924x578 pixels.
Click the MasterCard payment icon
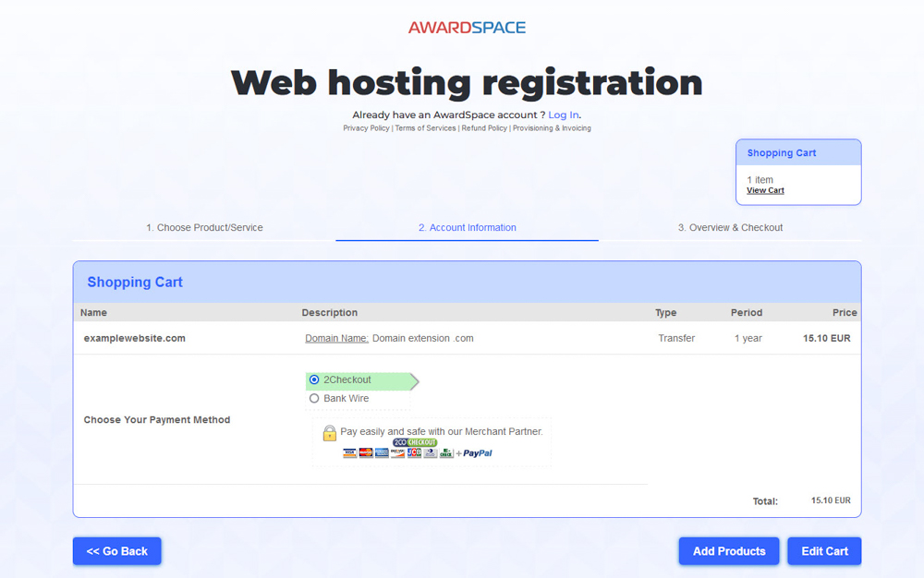(365, 452)
